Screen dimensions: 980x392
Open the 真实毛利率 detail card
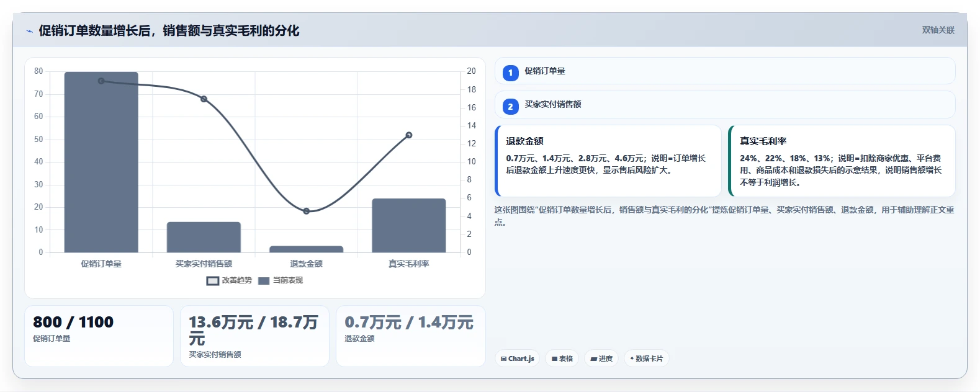(x=842, y=161)
